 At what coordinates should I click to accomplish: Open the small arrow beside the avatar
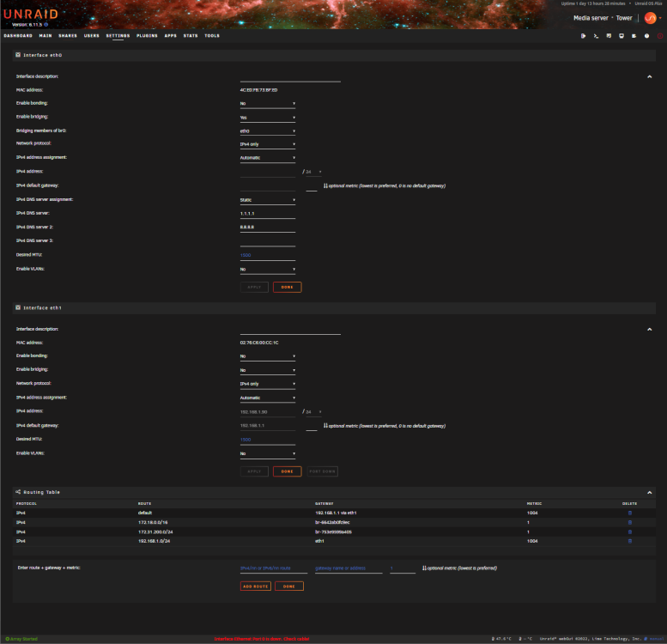tap(660, 18)
